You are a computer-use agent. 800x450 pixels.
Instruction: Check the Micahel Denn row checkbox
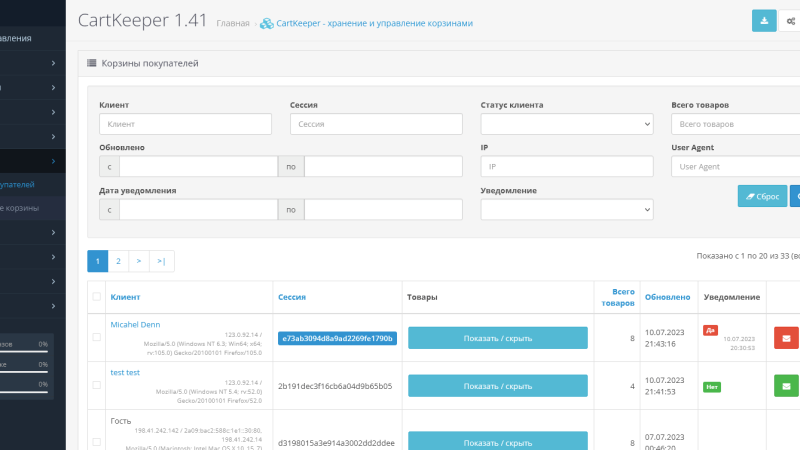[96, 337]
